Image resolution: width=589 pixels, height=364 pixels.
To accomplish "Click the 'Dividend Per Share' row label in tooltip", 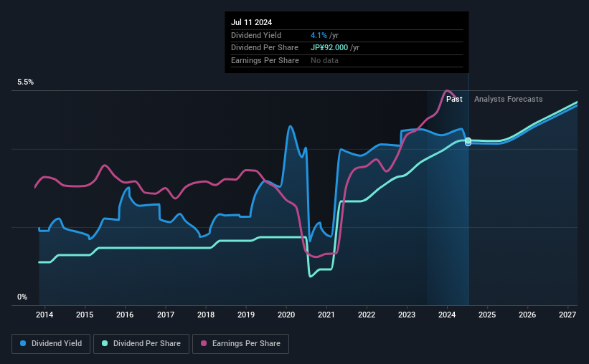I will tap(265, 48).
